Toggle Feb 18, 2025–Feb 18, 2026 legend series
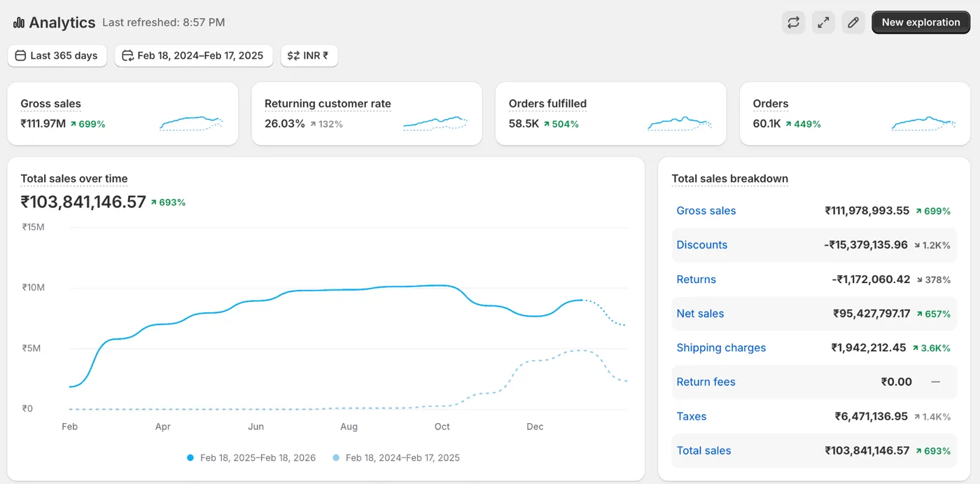This screenshot has height=484, width=980. click(251, 458)
